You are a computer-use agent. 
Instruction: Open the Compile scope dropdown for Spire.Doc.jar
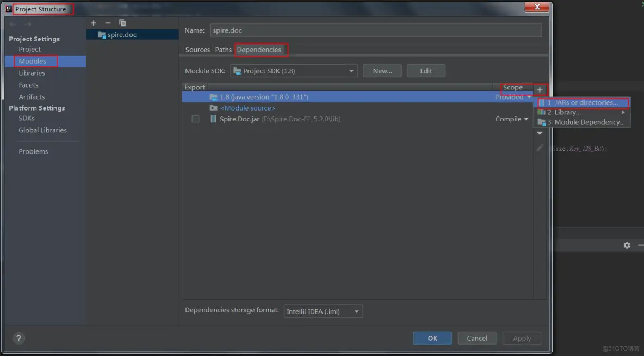pyautogui.click(x=511, y=119)
